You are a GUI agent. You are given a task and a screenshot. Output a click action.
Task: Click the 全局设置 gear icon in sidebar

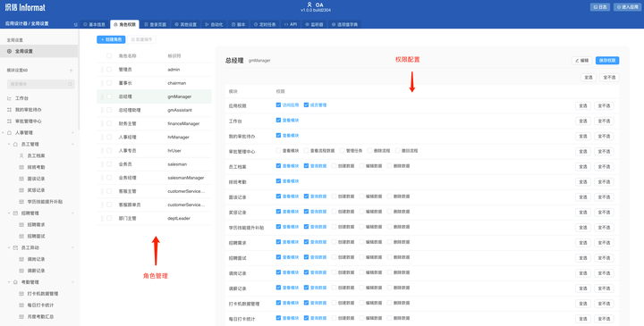[10, 51]
